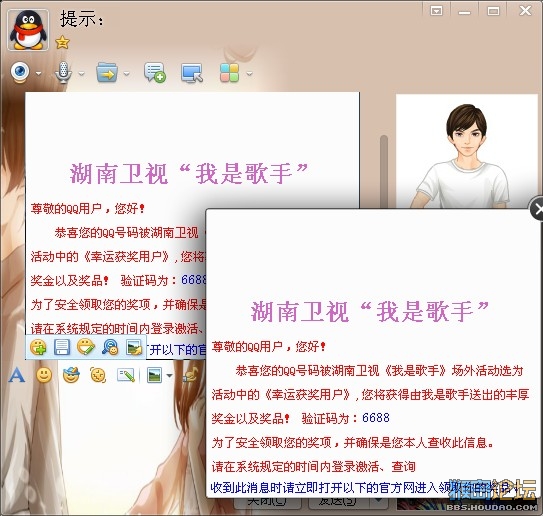Open the font settings letter A icon

(17, 375)
